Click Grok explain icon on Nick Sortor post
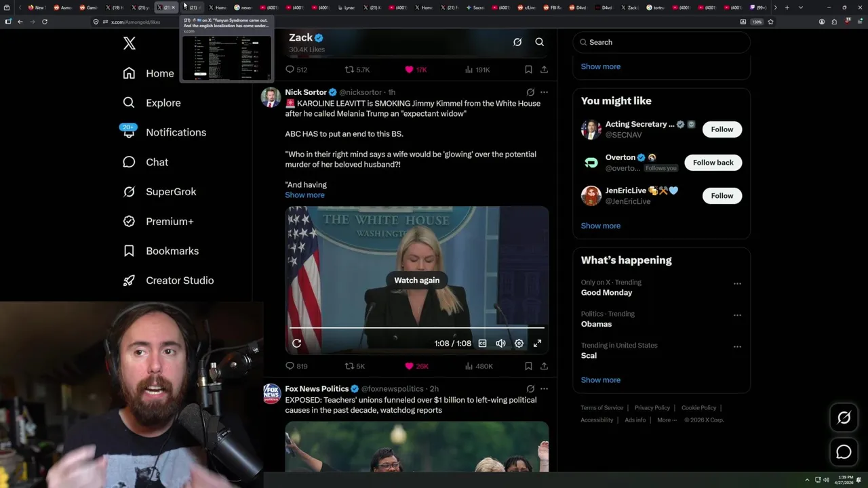Image resolution: width=868 pixels, height=488 pixels. 530,92
